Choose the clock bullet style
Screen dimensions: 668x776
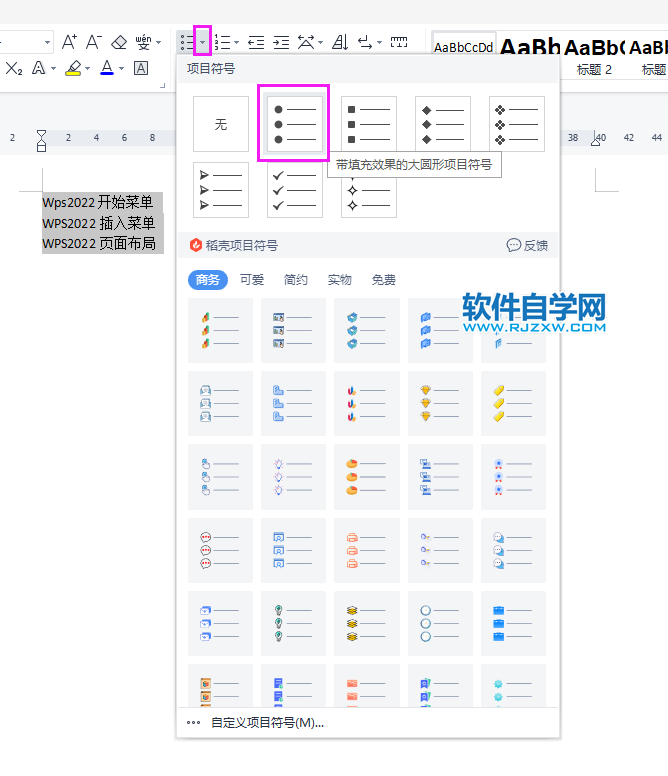440,624
